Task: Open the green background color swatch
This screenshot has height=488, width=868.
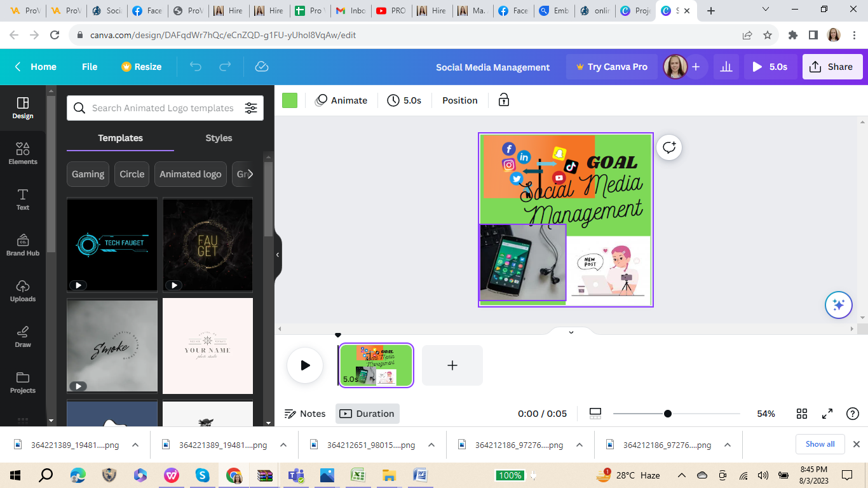Action: tap(290, 100)
